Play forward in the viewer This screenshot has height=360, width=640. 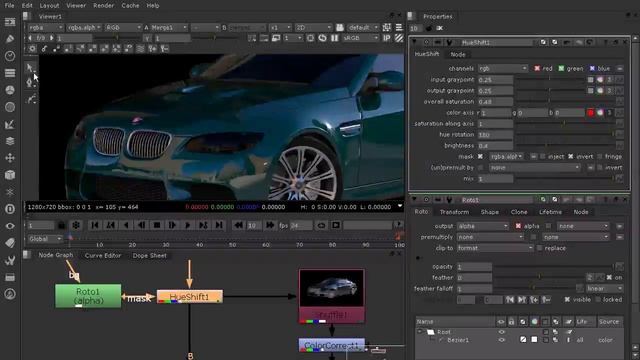[188, 225]
